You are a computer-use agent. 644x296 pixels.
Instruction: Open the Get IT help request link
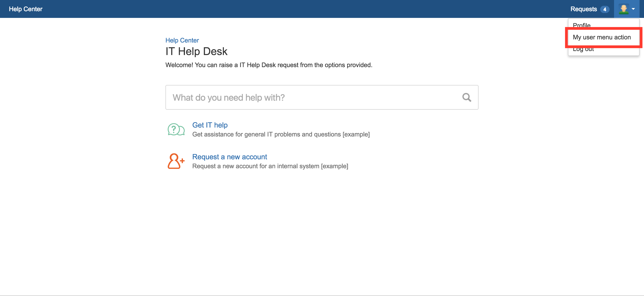[x=210, y=125]
